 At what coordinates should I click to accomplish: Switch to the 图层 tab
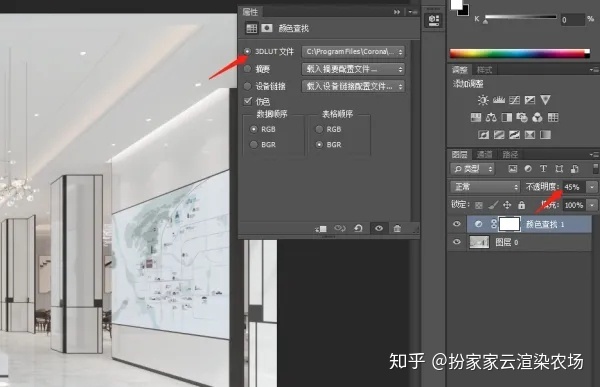[460, 155]
